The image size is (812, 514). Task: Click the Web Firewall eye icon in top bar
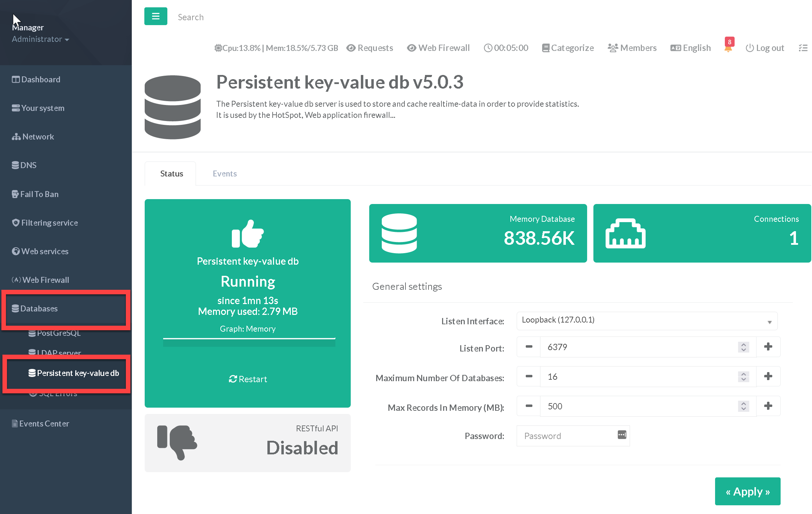point(411,48)
